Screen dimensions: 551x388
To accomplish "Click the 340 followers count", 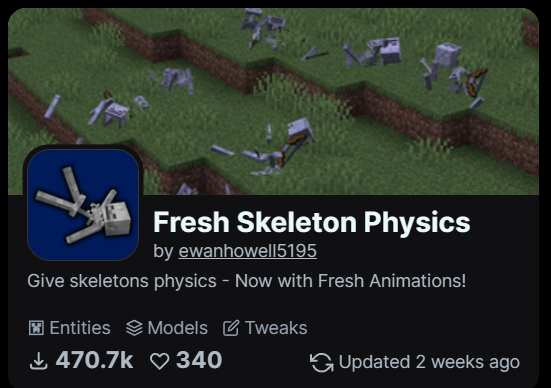I will 199,360.
